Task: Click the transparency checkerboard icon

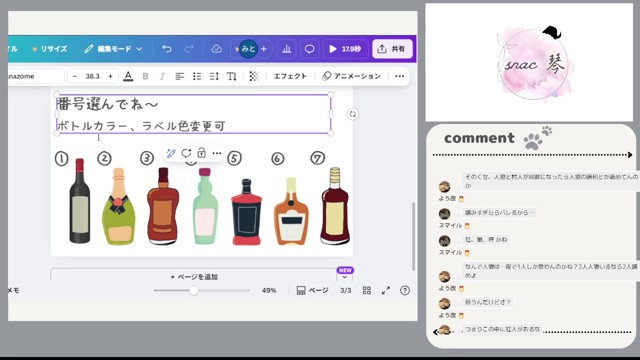Action: 254,76
